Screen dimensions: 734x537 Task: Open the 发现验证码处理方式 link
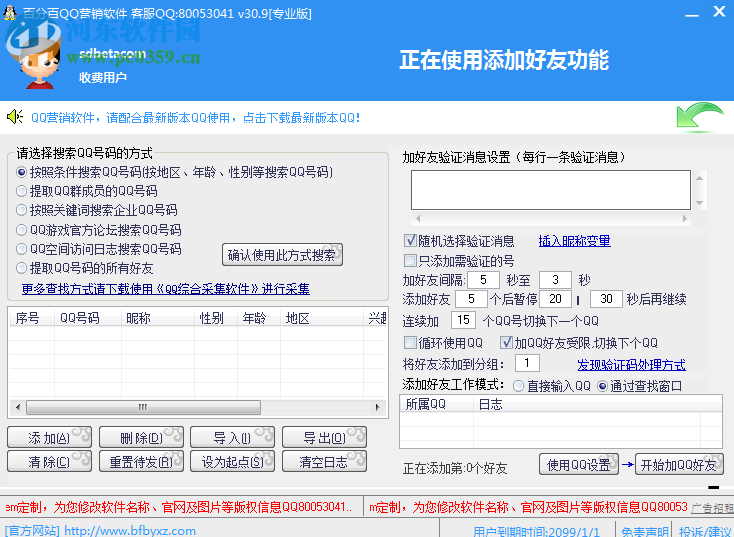631,364
